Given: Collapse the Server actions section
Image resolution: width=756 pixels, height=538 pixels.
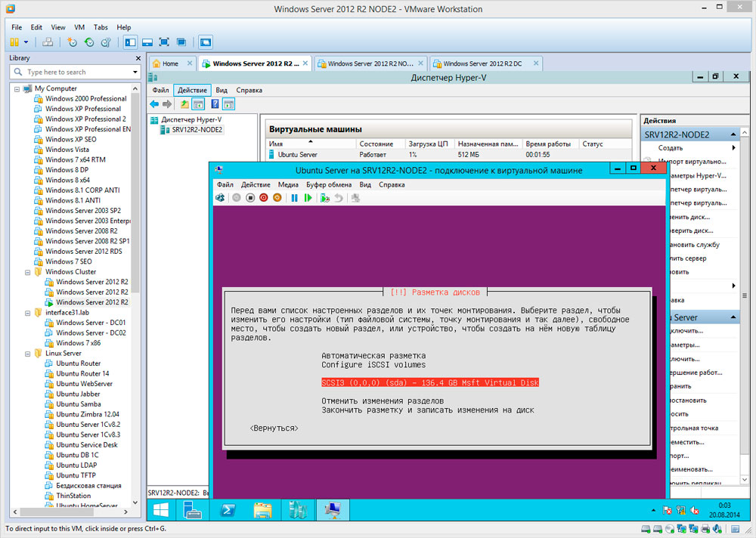Looking at the screenshot, I should [x=733, y=317].
